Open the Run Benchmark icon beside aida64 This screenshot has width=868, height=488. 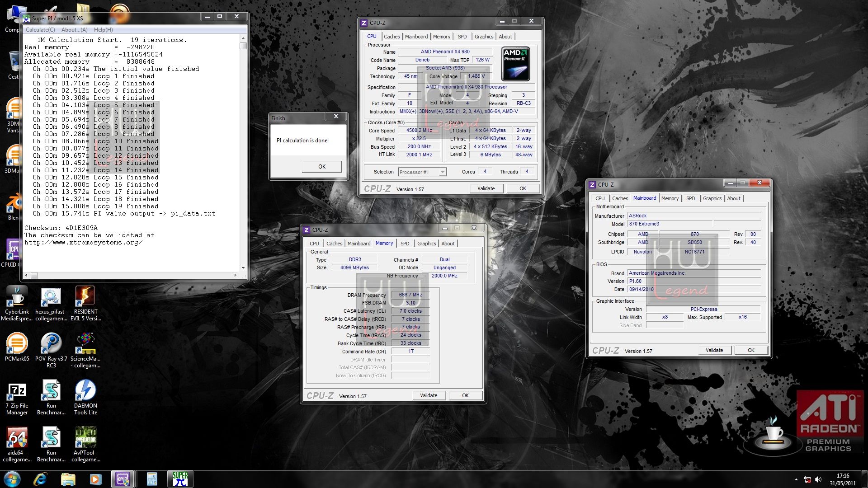pos(51,445)
